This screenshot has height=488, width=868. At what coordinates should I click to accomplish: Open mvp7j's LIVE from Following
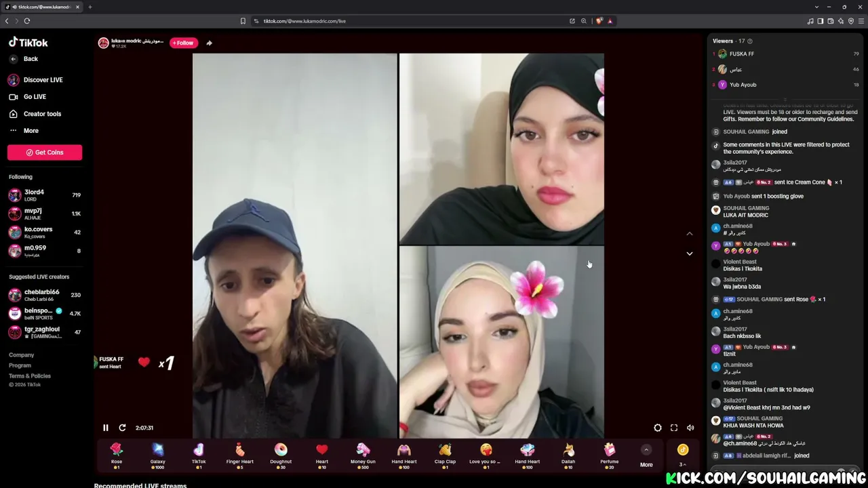coord(45,213)
